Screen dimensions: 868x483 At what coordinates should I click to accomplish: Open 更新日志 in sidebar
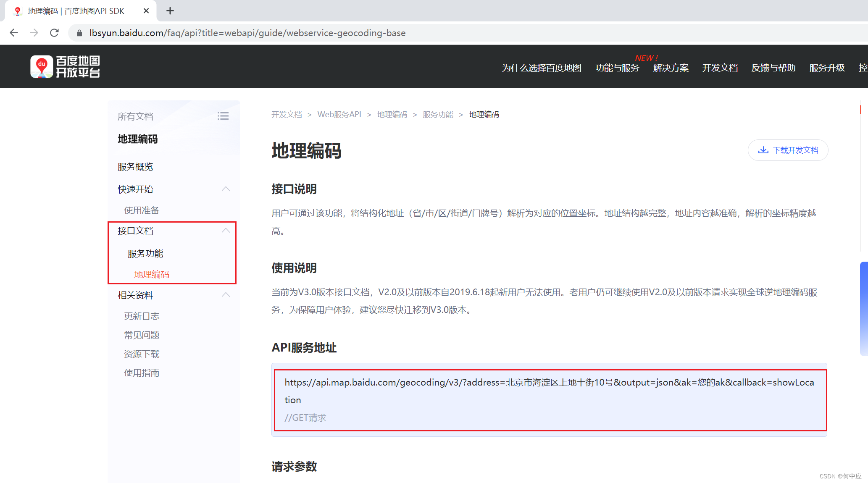(142, 316)
